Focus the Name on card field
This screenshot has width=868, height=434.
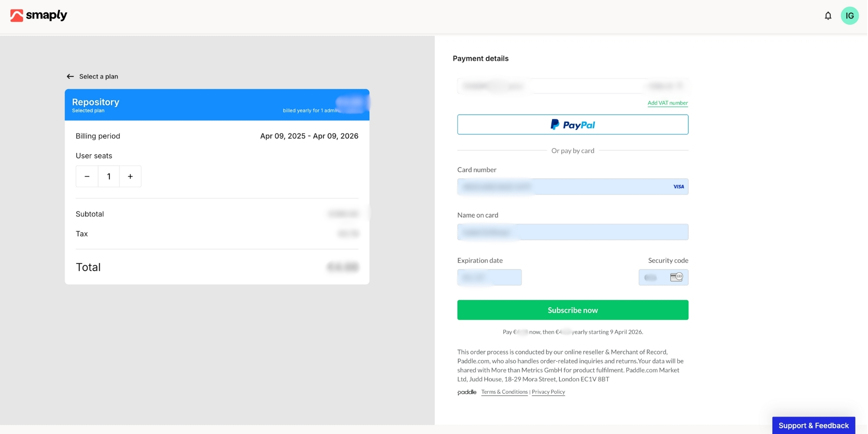(x=572, y=232)
